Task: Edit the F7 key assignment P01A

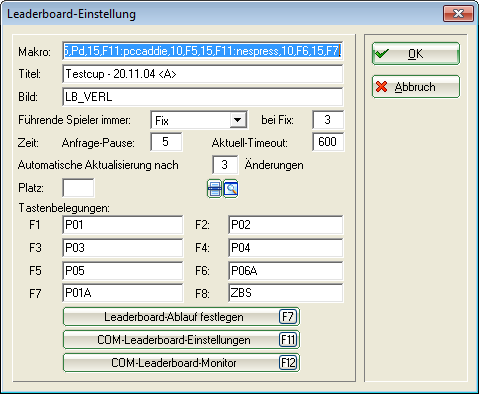Action: pos(122,293)
